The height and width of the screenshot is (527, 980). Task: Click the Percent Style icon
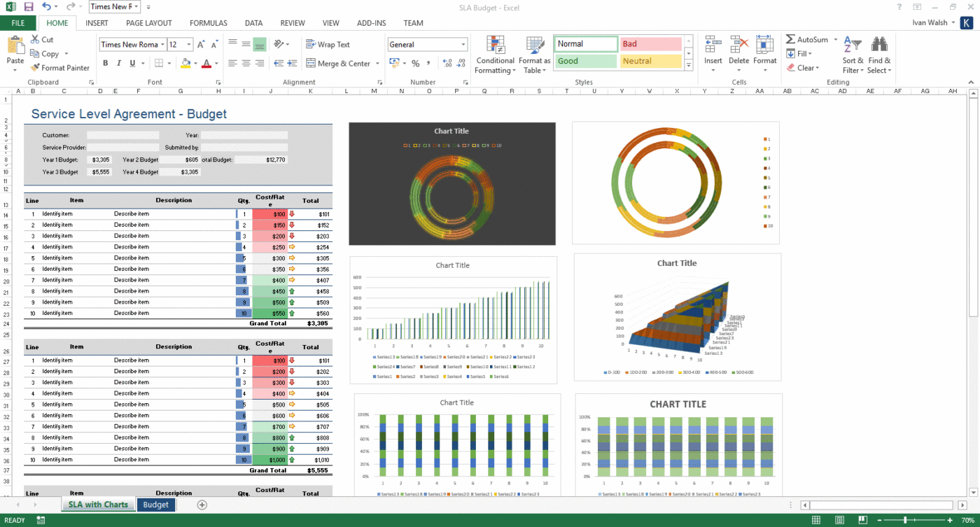click(416, 63)
